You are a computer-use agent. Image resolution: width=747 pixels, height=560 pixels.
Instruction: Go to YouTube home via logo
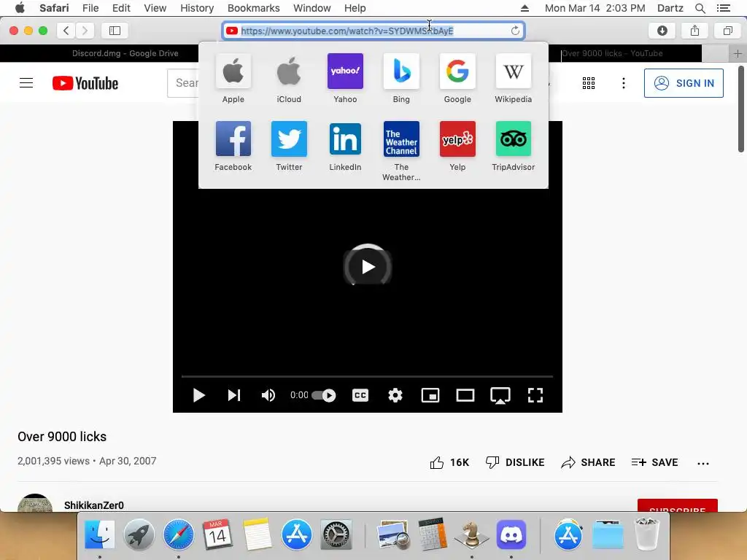85,83
